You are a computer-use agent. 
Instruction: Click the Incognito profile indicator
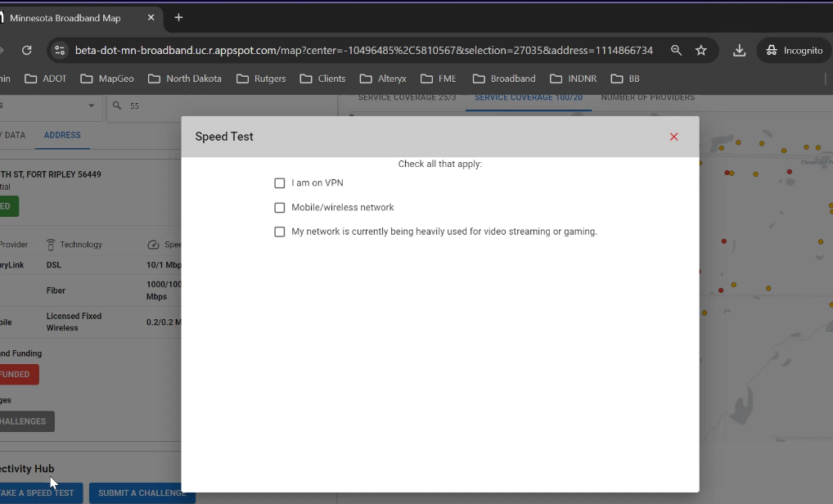[x=794, y=51]
